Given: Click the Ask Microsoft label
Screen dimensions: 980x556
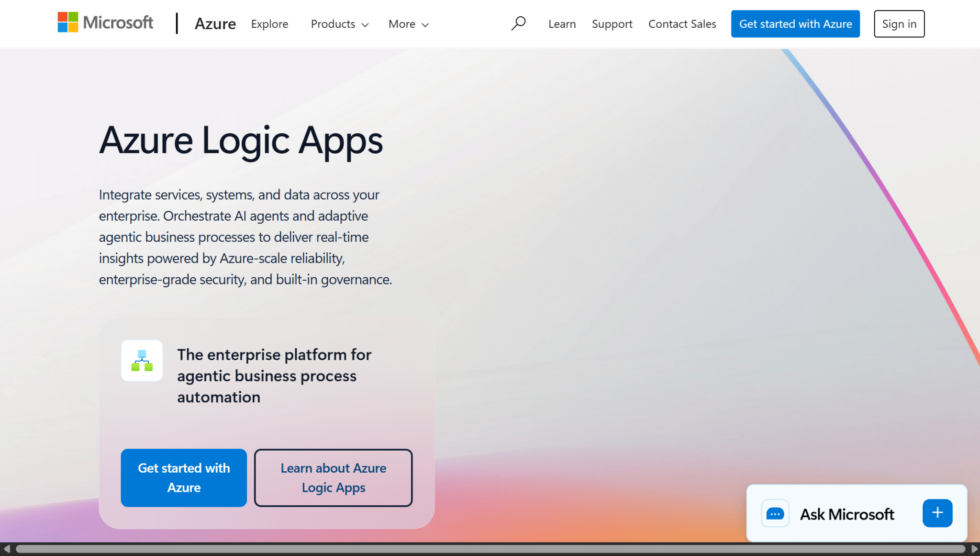Looking at the screenshot, I should (x=847, y=514).
